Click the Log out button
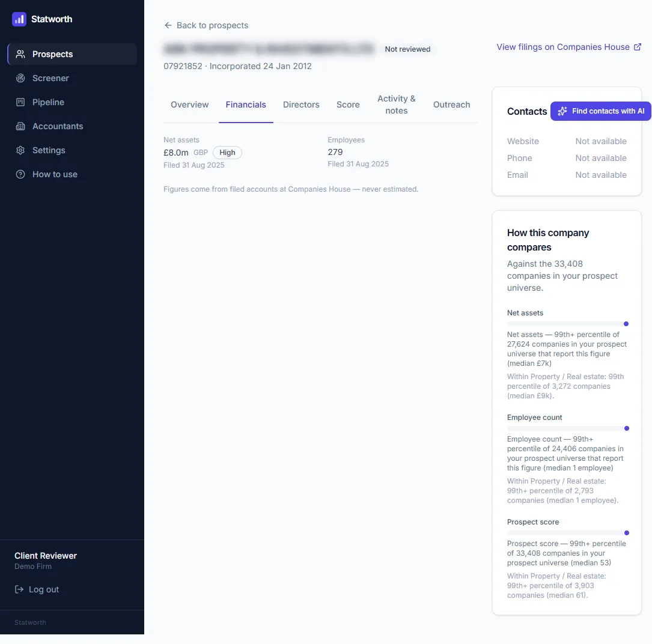 (37, 589)
